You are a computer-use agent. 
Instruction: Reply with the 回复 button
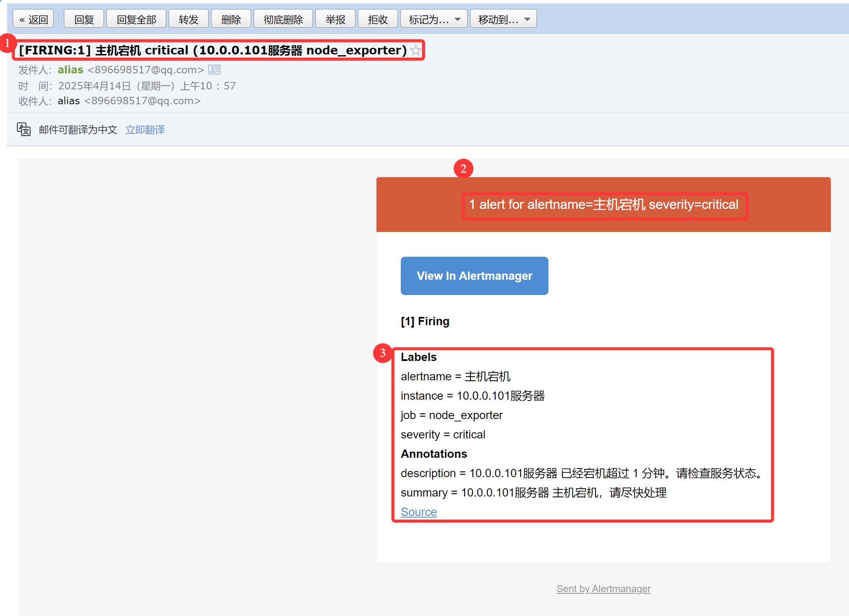(84, 19)
